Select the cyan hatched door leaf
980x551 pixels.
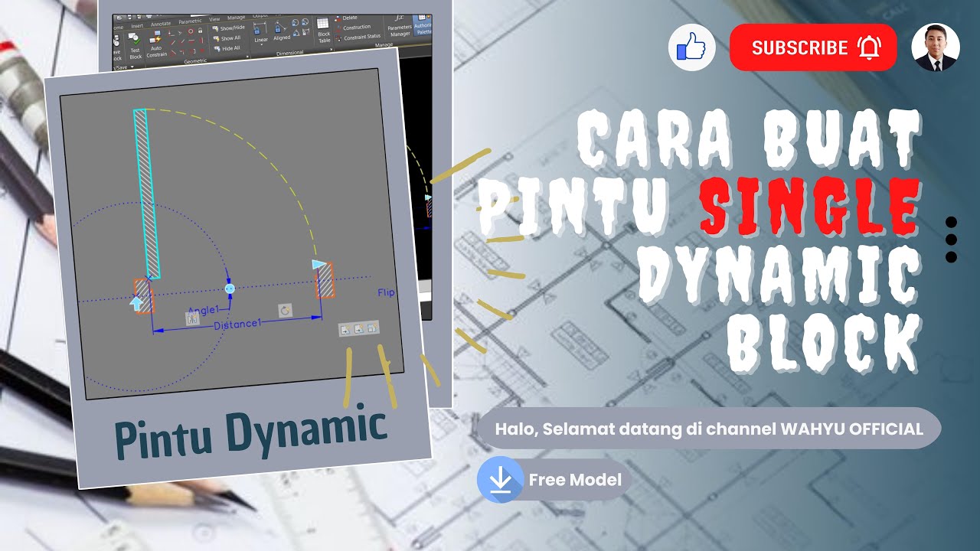point(147,193)
